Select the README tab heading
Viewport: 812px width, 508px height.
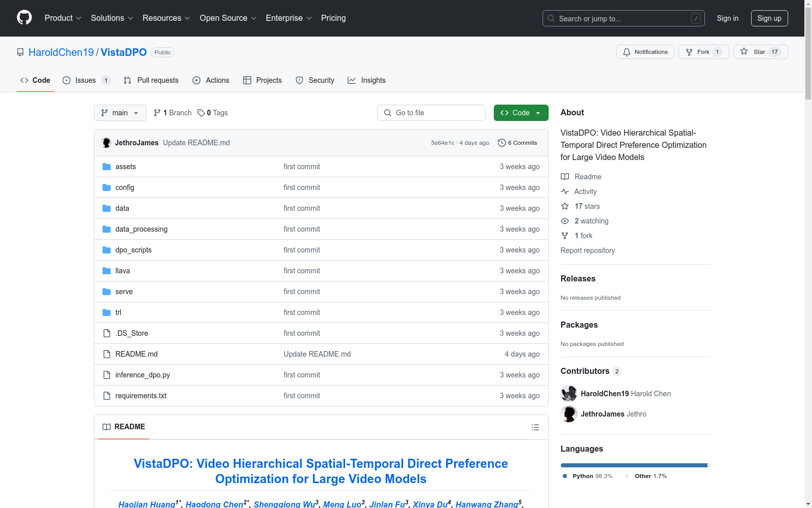(x=124, y=427)
